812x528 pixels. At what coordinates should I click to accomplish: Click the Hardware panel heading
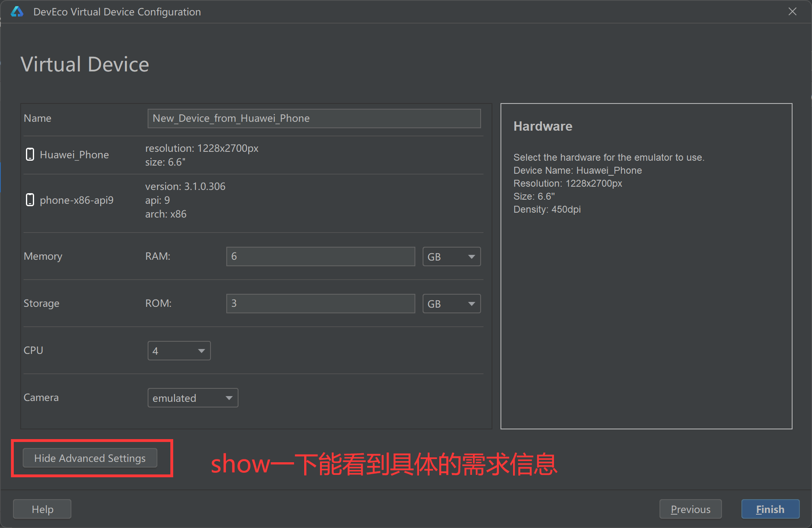pos(543,126)
